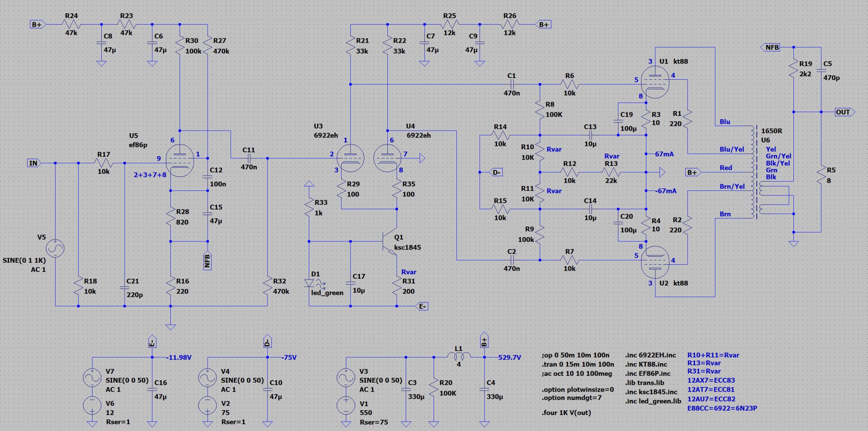Select the R19 2k2 feedback resistor symbol
Viewport: 868px width, 431px height.
793,68
